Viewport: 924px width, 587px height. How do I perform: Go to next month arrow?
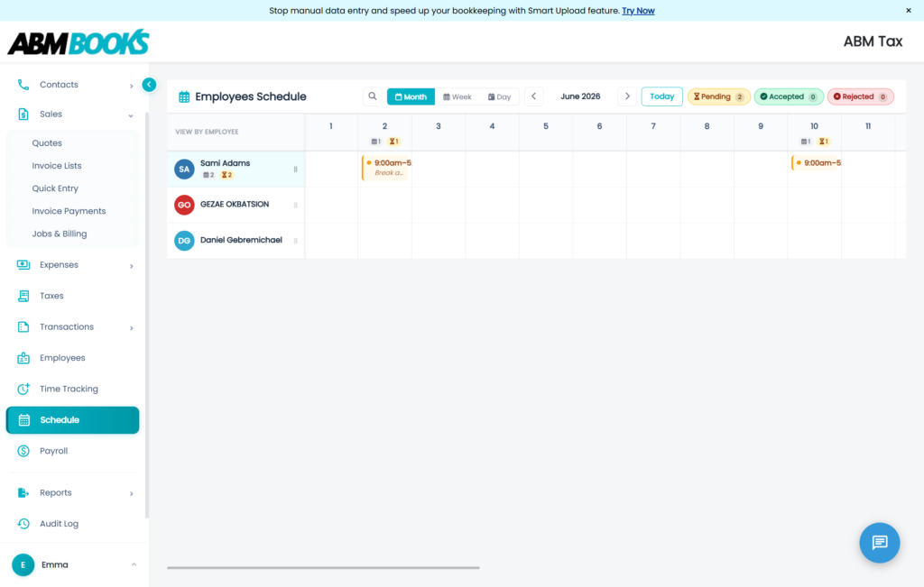[627, 96]
